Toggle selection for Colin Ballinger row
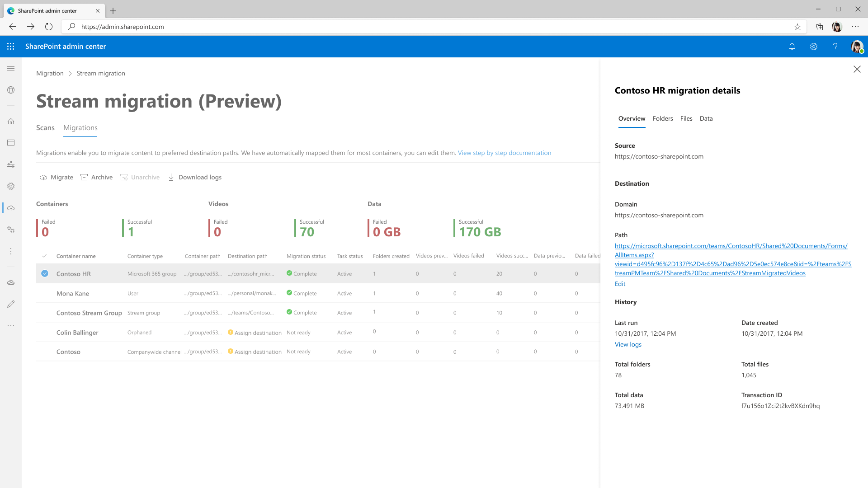The width and height of the screenshot is (868, 488). pos(45,332)
